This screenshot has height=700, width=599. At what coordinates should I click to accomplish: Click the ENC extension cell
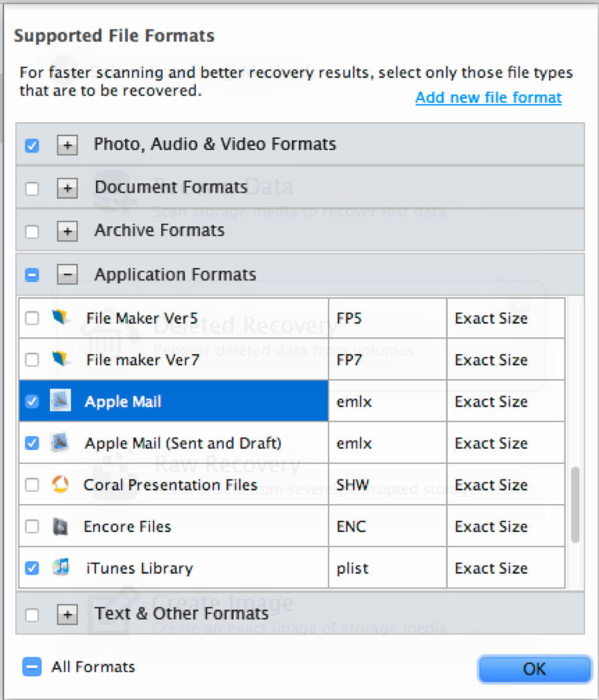[387, 527]
